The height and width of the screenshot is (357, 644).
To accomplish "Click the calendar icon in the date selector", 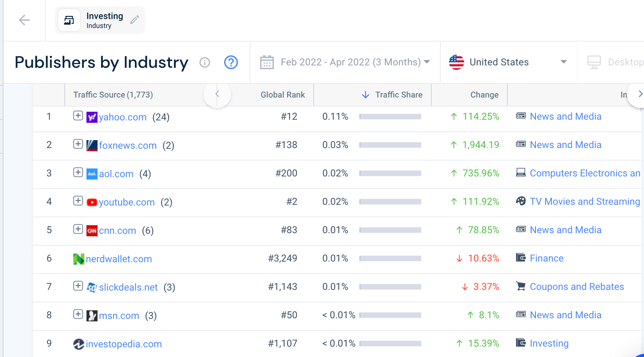I will point(267,62).
